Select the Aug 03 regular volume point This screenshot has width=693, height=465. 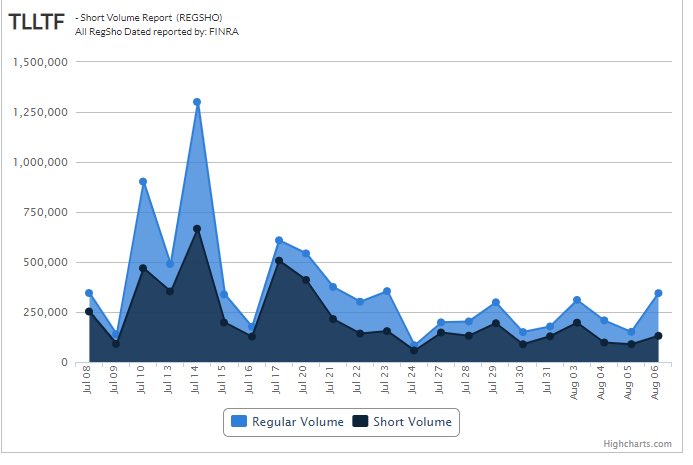click(x=577, y=300)
